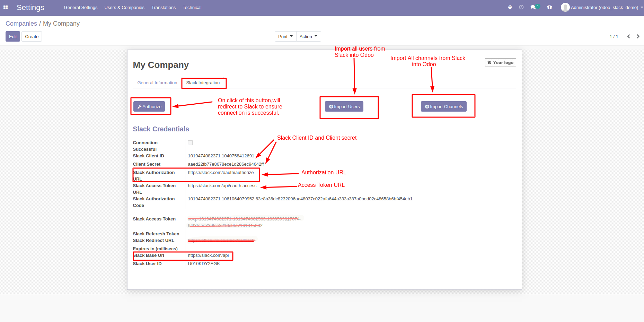The width and height of the screenshot is (644, 322).
Task: Click the Slack Base Url value
Action: pyautogui.click(x=208, y=255)
